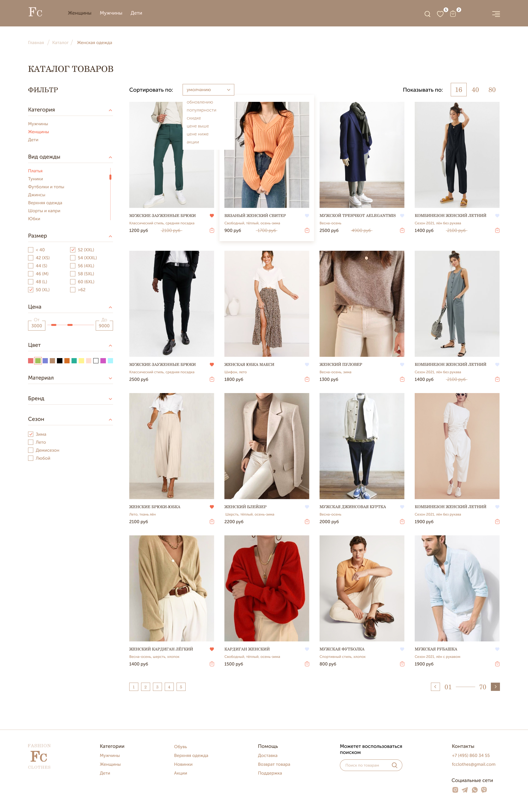
Task: Select sort option цене выше
Action: 198,126
